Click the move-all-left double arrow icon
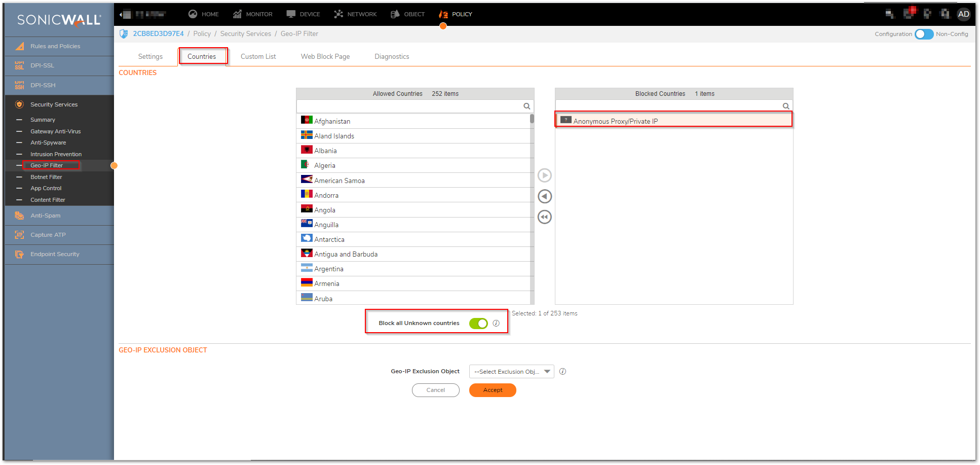This screenshot has height=465, width=980. tap(545, 217)
